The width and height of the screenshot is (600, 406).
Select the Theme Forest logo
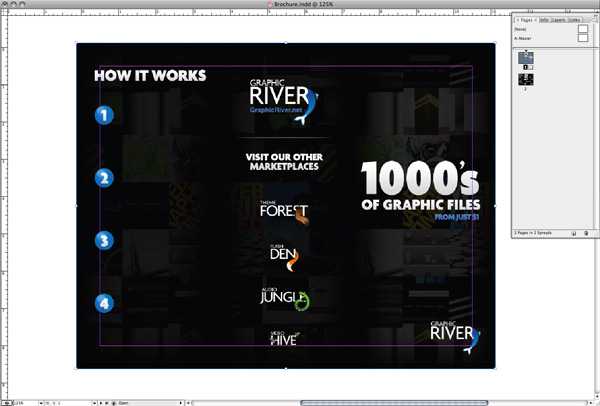coord(284,213)
